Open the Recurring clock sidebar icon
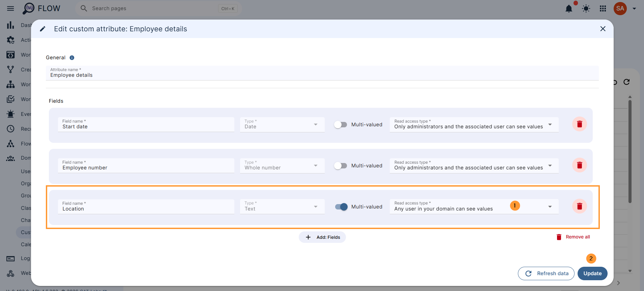This screenshot has width=644, height=291. click(10, 129)
